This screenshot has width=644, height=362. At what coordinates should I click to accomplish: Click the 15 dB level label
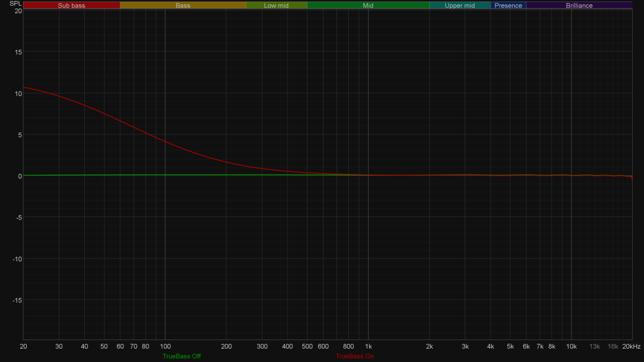pos(18,52)
